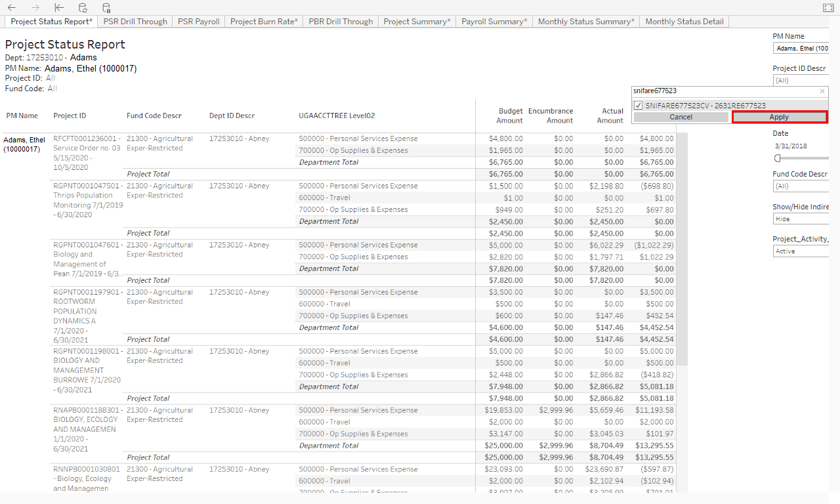Click the Dept ID Descr column header
This screenshot has height=504, width=840.
point(232,115)
